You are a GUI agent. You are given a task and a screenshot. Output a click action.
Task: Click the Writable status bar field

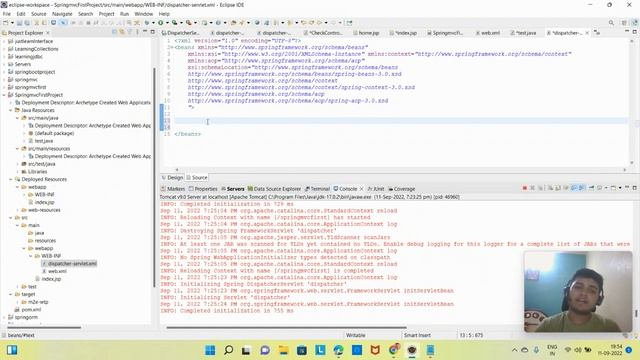[x=356, y=335]
